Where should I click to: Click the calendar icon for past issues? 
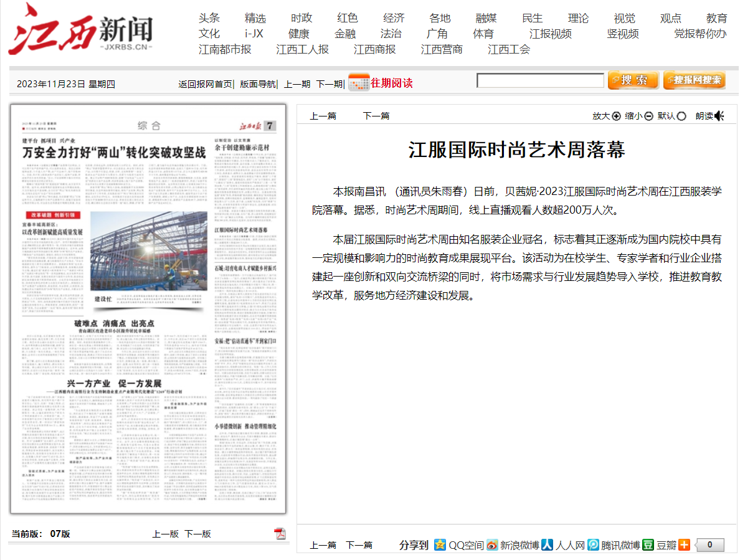pyautogui.click(x=359, y=82)
